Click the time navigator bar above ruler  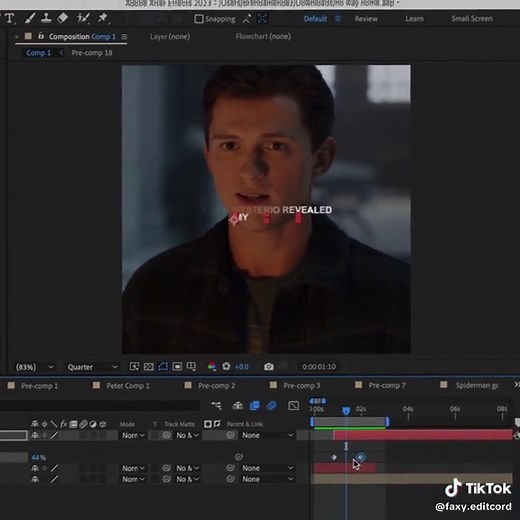pyautogui.click(x=317, y=401)
